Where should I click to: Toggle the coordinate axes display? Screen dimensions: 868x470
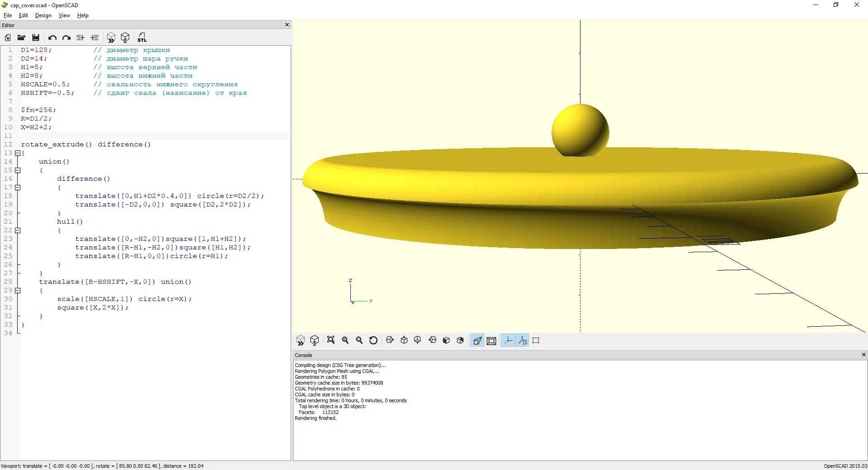click(x=508, y=340)
